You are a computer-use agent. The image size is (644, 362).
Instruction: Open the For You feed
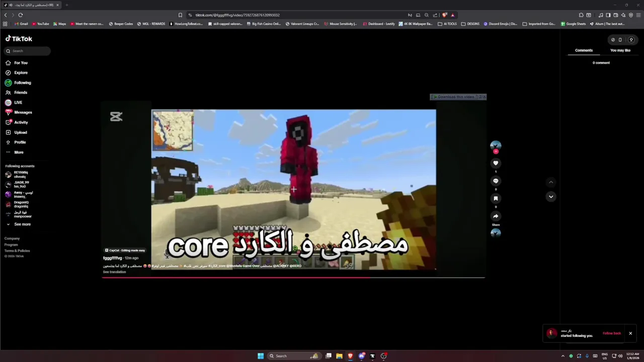pos(17,63)
